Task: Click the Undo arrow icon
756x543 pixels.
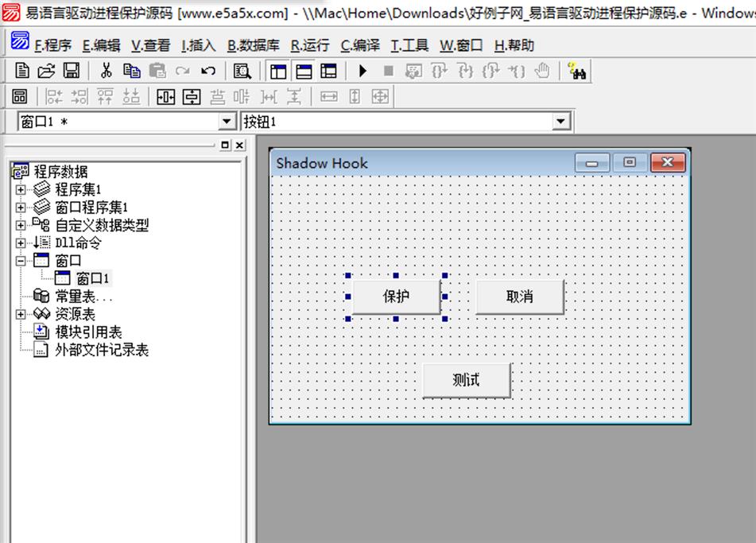Action: (208, 71)
